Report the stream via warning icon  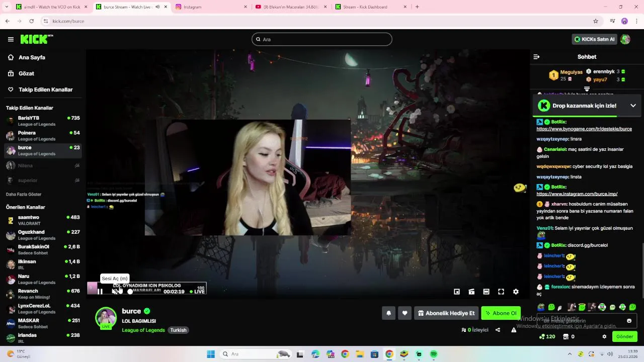tap(514, 330)
